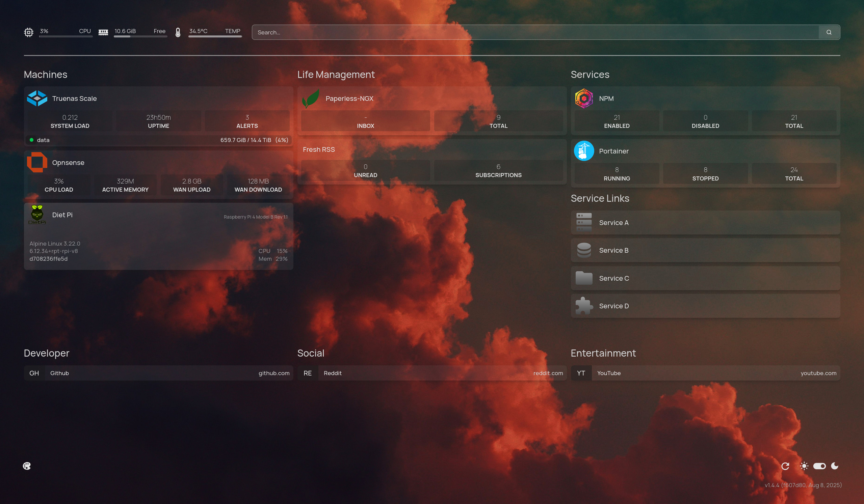The width and height of the screenshot is (864, 504).
Task: Open the Truenas Scale logo
Action: [37, 98]
